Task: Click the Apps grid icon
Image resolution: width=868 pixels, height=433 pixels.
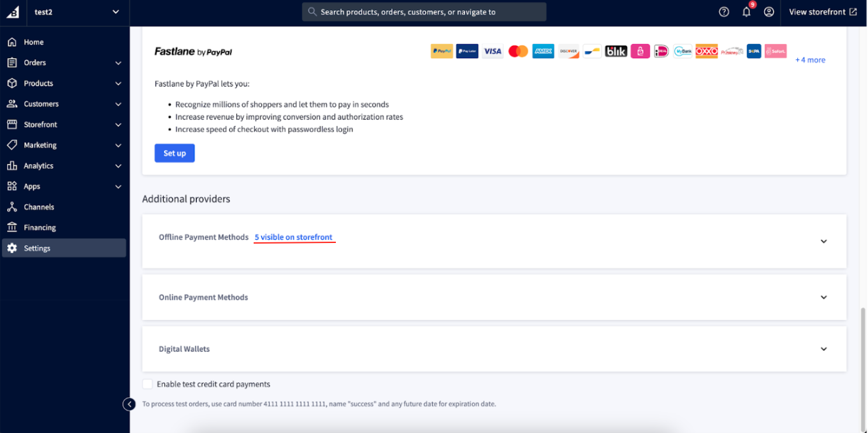Action: (12, 186)
